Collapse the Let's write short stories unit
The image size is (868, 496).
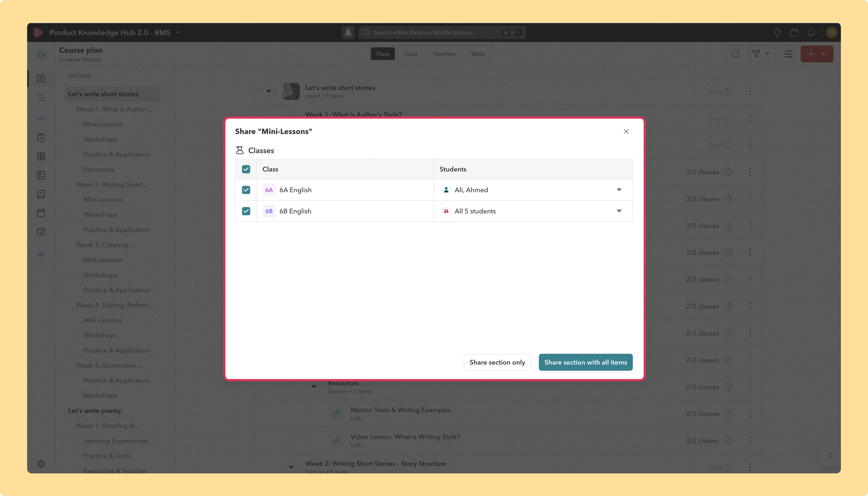click(x=268, y=91)
